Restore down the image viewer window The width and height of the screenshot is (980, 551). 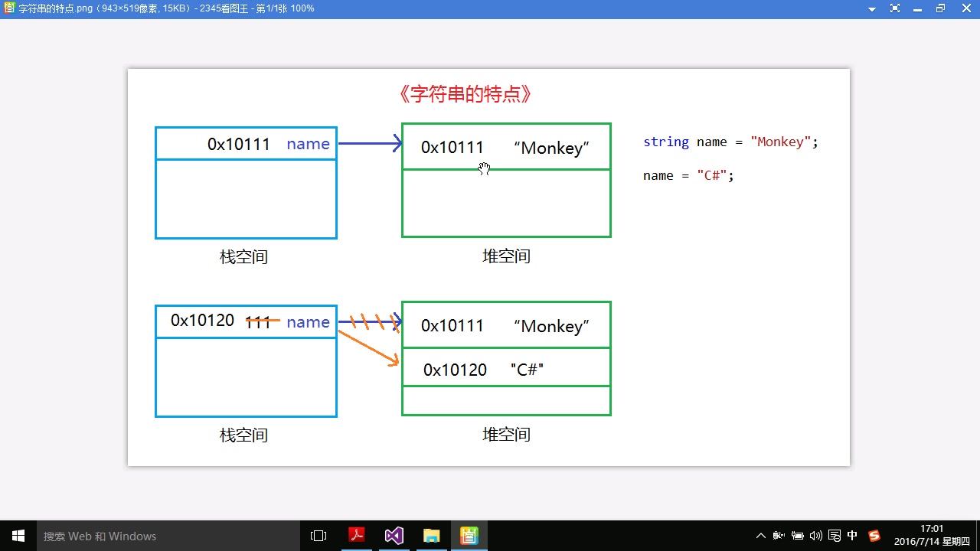941,8
